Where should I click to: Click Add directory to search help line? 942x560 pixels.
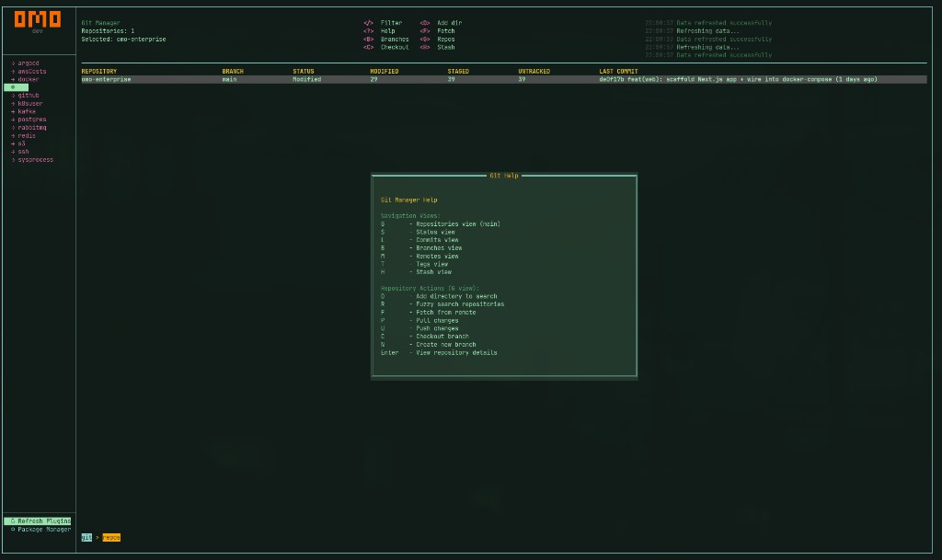(439, 296)
